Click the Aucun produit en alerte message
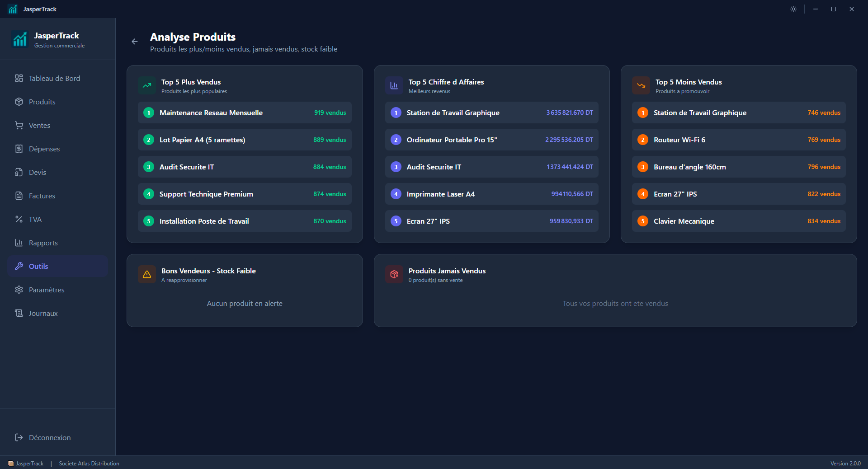 click(x=245, y=304)
